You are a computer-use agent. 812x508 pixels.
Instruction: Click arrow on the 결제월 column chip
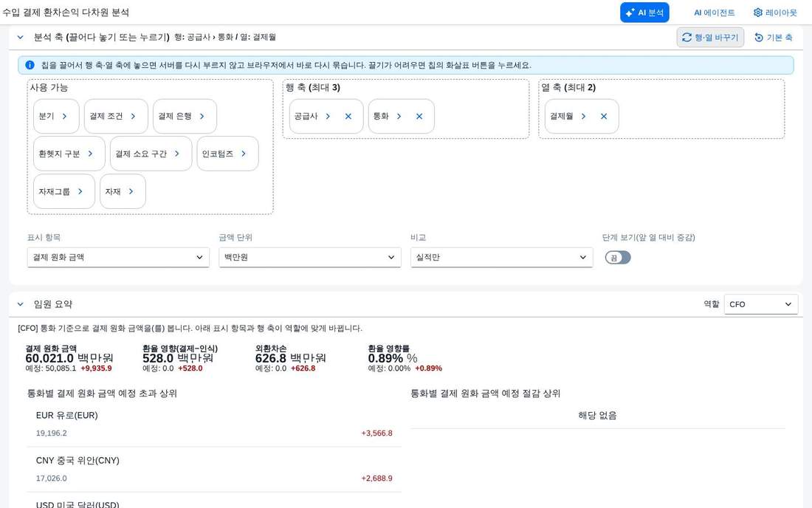tap(583, 117)
